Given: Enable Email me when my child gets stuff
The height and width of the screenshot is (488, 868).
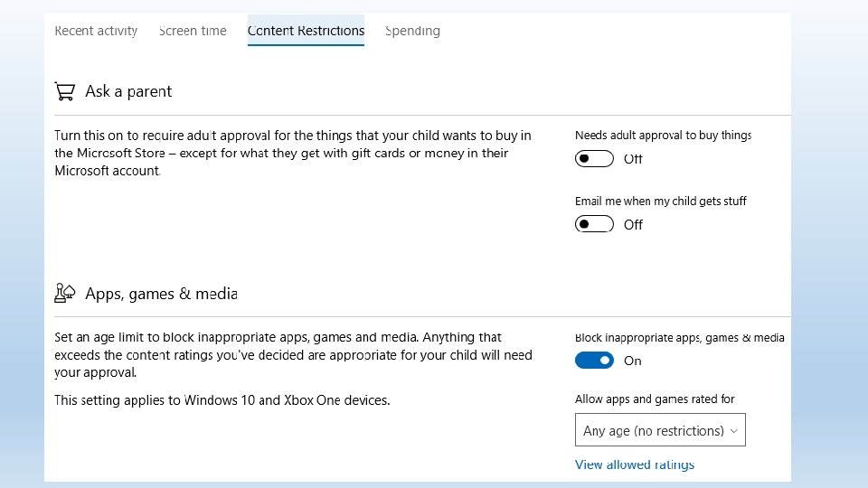Looking at the screenshot, I should point(594,224).
